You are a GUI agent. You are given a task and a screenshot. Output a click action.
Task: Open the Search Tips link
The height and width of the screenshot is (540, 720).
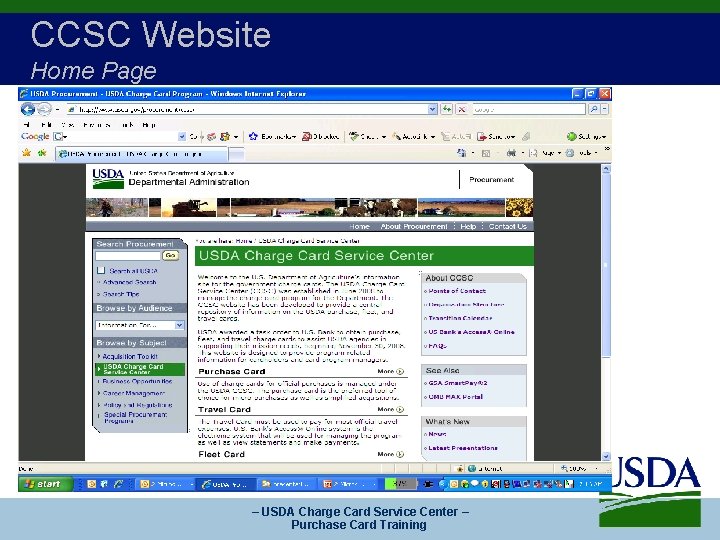pyautogui.click(x=121, y=294)
